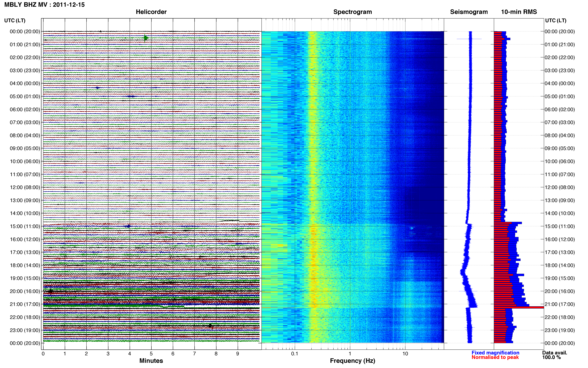Click right-side time label '21:00 (17:00)'

(x=560, y=304)
